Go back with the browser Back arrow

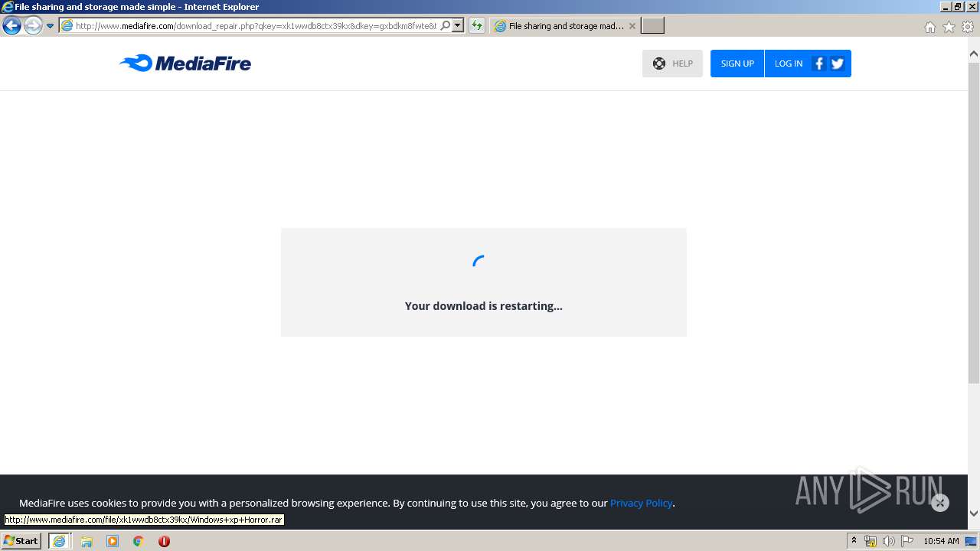point(11,26)
